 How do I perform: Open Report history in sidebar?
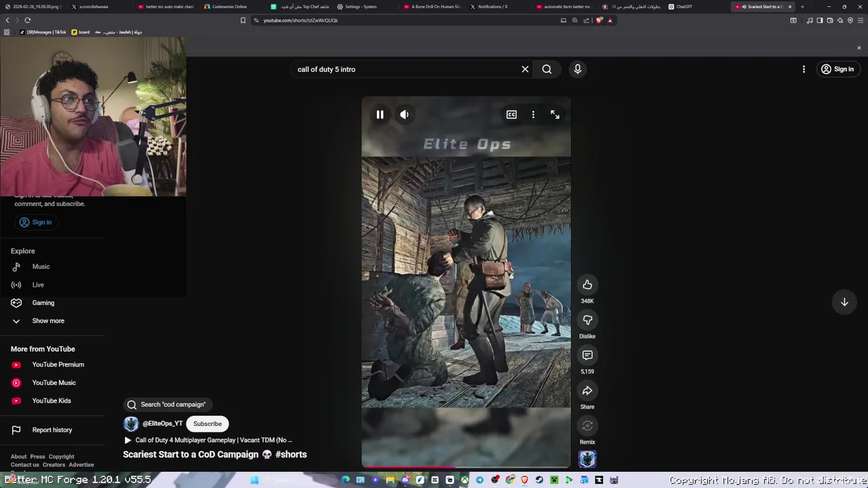pyautogui.click(x=52, y=430)
